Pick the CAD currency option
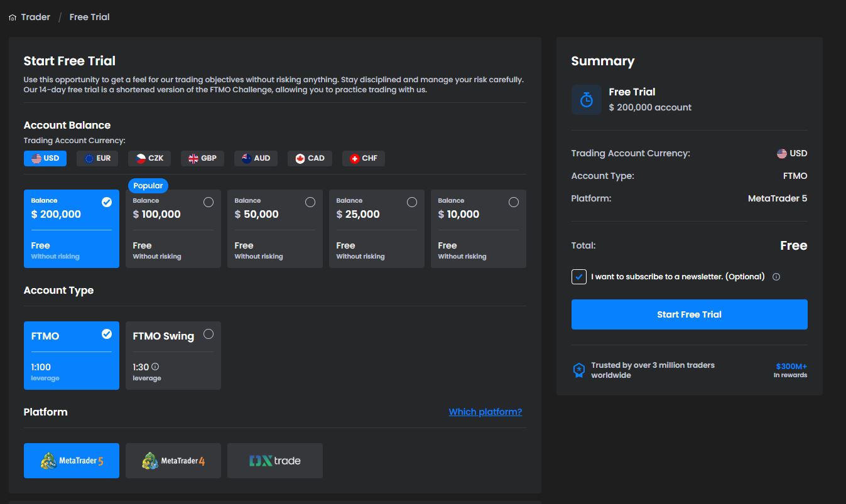The width and height of the screenshot is (846, 504). [300, 158]
